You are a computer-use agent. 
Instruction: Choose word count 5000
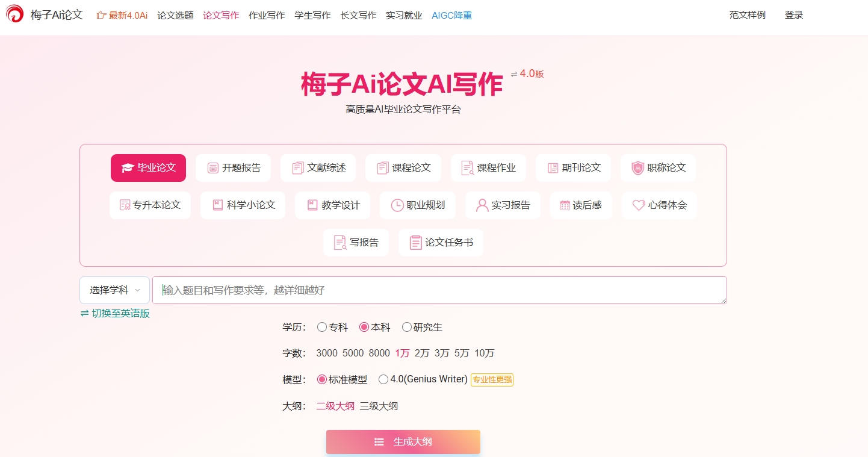pyautogui.click(x=353, y=353)
